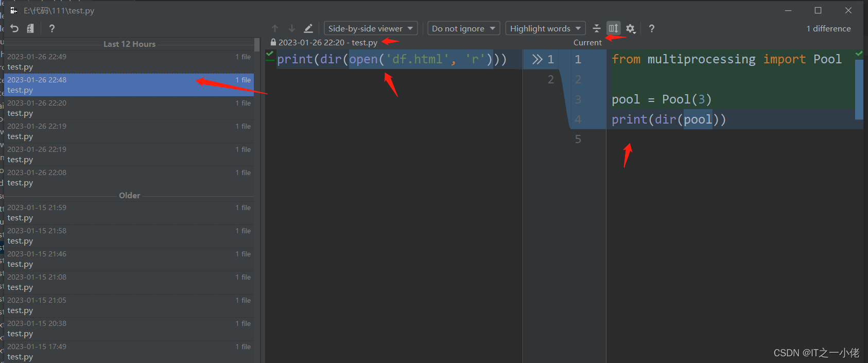Viewport: 868px width, 363px height.
Task: Click the '2023-01-26 22:20 - test.py' title
Action: click(328, 43)
